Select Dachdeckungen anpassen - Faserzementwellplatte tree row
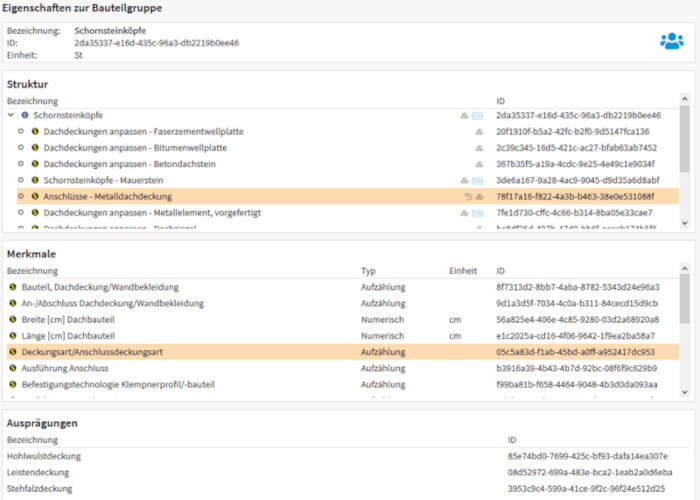 [348, 132]
